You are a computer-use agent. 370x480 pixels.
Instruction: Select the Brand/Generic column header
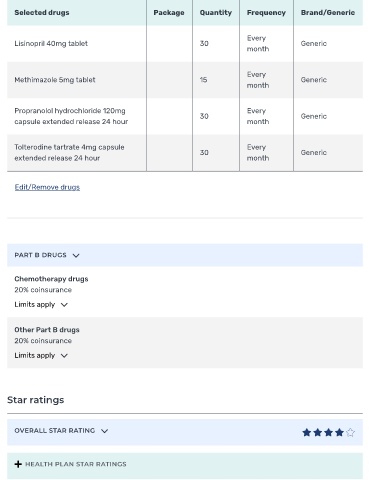328,12
